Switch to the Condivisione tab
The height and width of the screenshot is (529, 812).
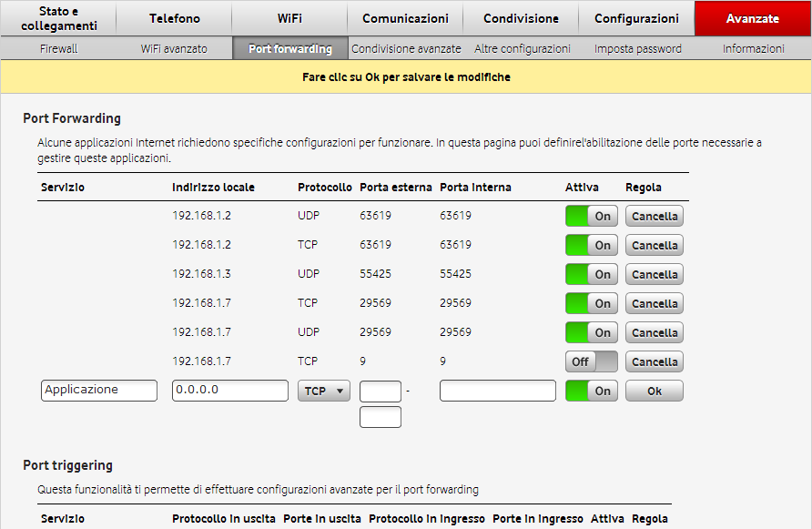[520, 18]
